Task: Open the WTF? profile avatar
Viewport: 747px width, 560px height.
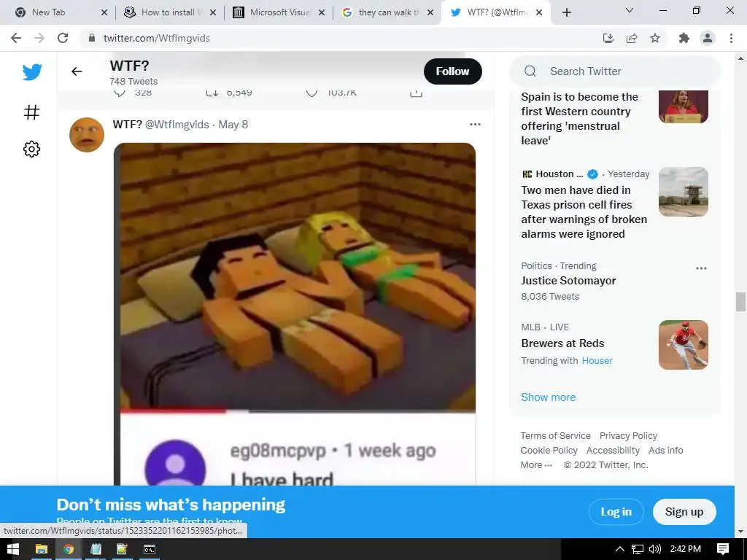Action: point(87,135)
